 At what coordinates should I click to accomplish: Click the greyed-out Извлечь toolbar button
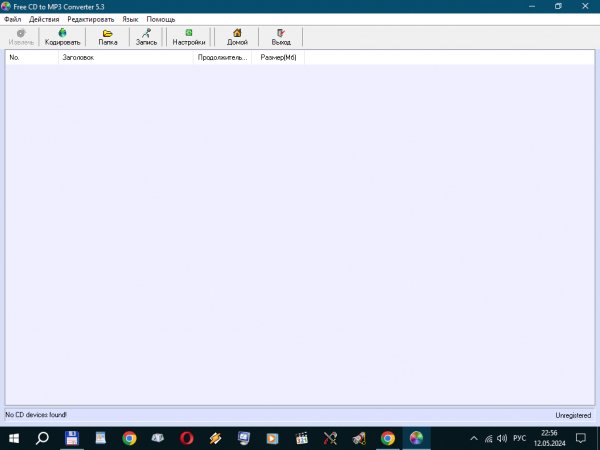click(x=21, y=37)
